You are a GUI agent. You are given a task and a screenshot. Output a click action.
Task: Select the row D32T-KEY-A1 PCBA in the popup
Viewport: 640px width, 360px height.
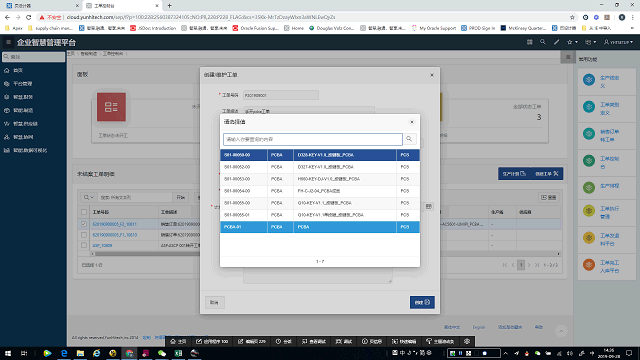320,167
